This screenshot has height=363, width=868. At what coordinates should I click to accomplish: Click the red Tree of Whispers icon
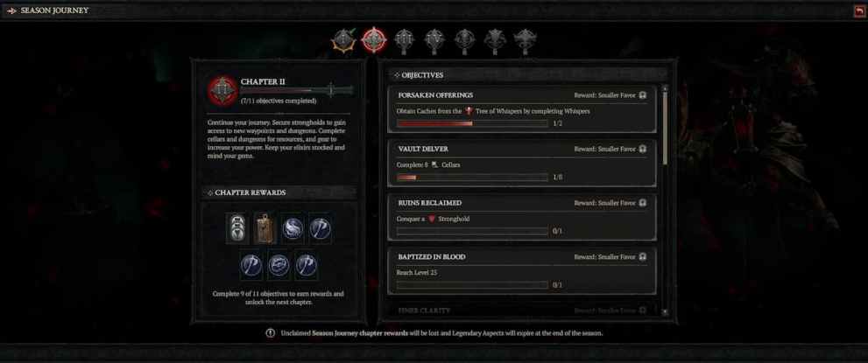pyautogui.click(x=469, y=110)
